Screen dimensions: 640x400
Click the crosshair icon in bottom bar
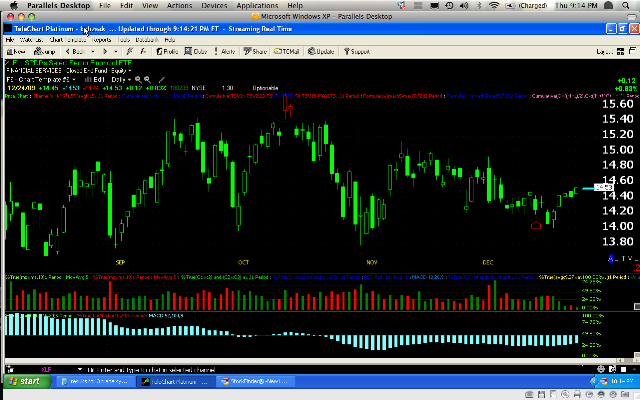coord(601,369)
